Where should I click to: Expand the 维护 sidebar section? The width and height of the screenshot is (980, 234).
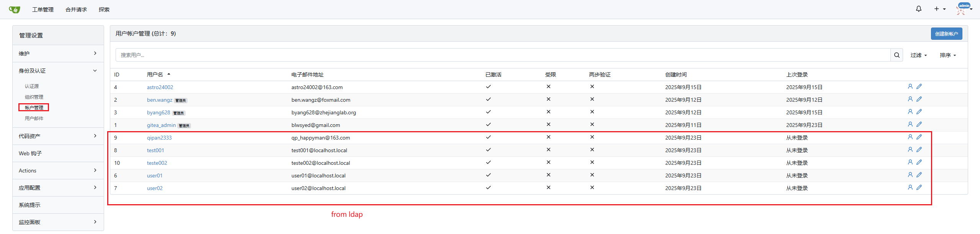58,54
